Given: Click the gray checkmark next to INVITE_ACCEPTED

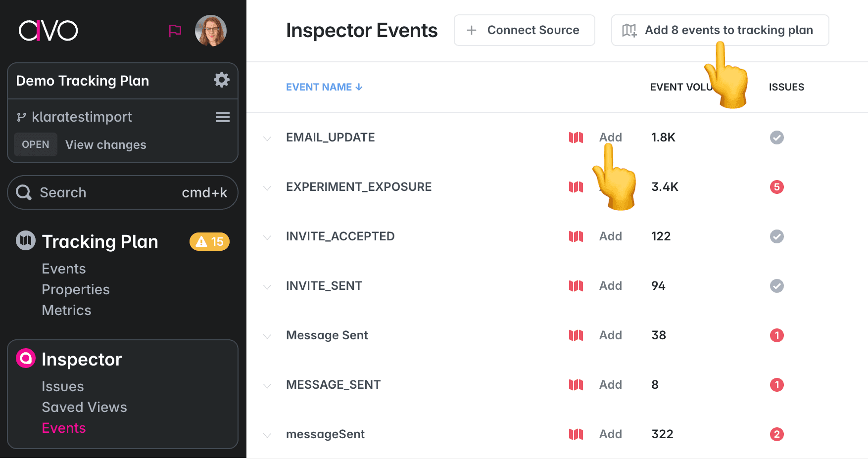Looking at the screenshot, I should pos(776,236).
